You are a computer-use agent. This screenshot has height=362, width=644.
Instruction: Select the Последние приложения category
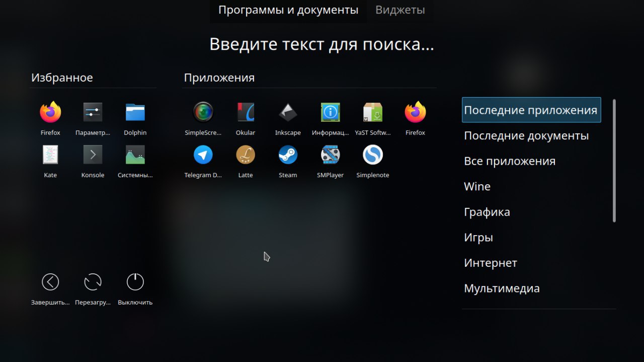click(531, 110)
